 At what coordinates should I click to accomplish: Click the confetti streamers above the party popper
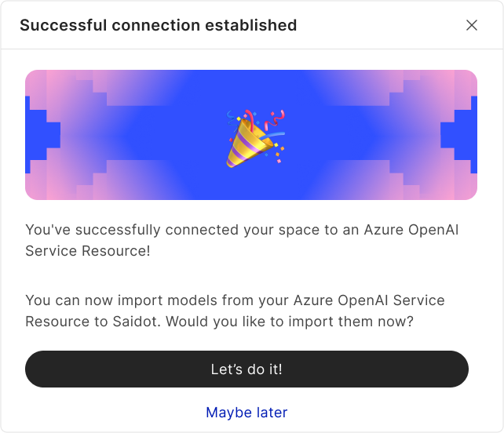pyautogui.click(x=272, y=121)
